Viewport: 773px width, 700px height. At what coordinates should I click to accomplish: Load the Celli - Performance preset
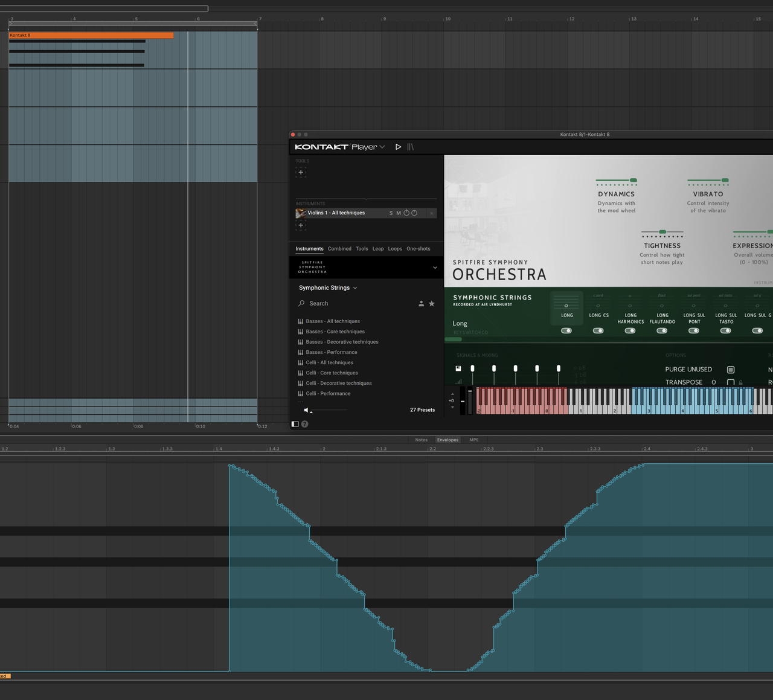tap(328, 394)
